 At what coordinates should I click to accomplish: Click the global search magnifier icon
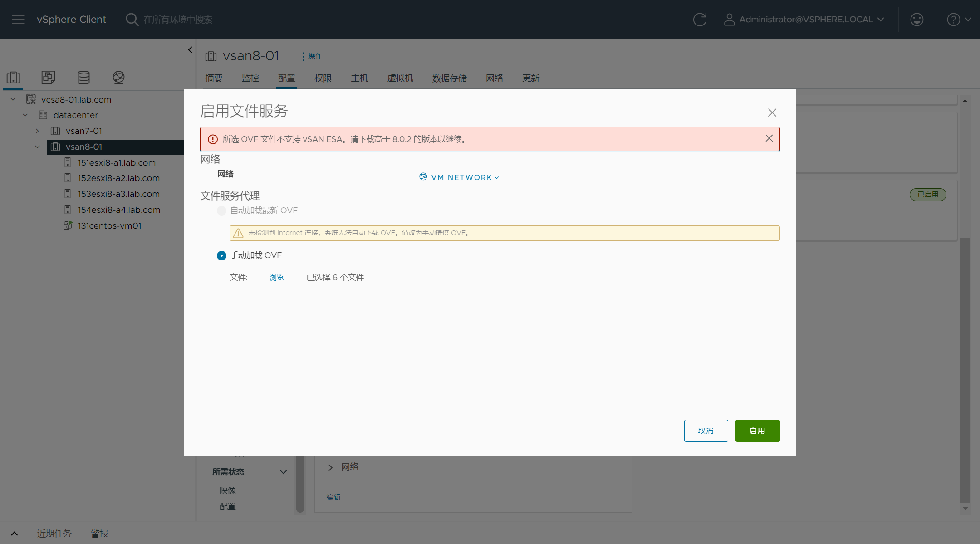[132, 20]
